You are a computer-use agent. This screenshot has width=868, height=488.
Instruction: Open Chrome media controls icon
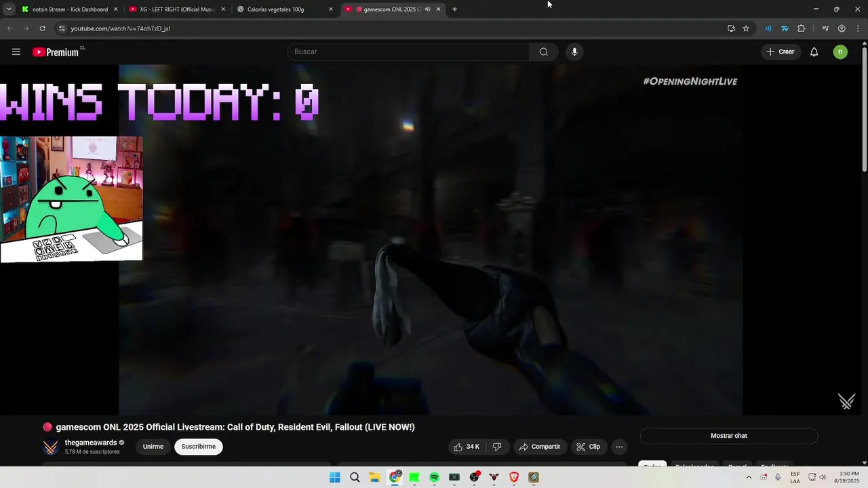tap(825, 28)
